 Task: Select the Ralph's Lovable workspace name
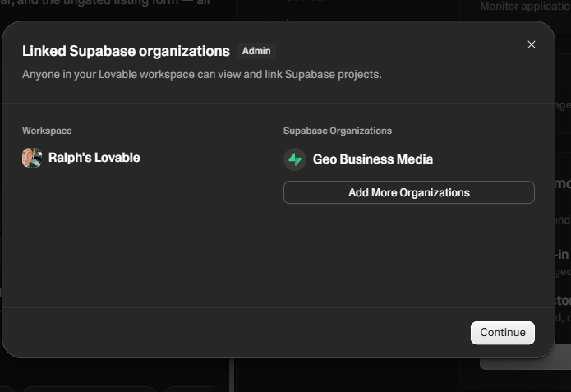click(x=94, y=158)
